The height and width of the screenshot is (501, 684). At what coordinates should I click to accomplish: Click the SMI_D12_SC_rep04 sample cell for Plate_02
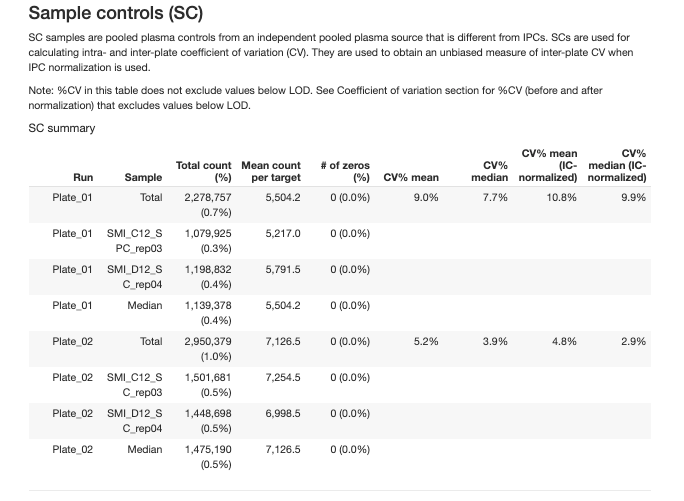[135, 420]
